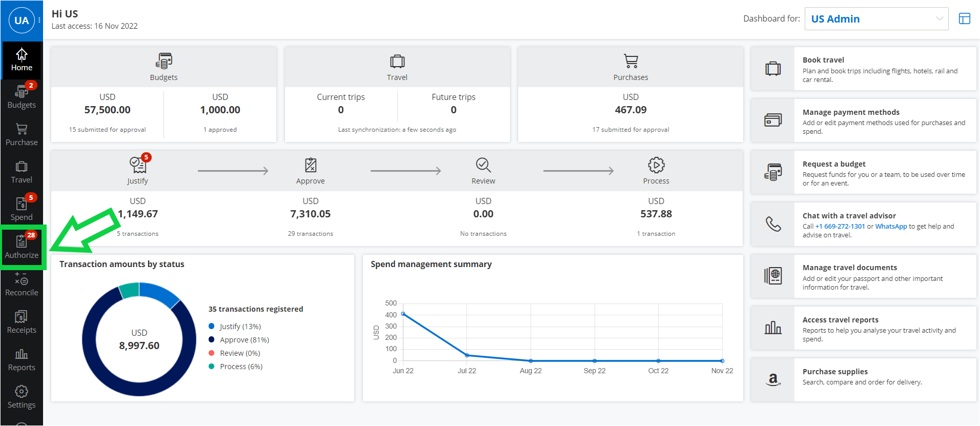
Task: Open the Home sidebar icon
Action: (22, 60)
